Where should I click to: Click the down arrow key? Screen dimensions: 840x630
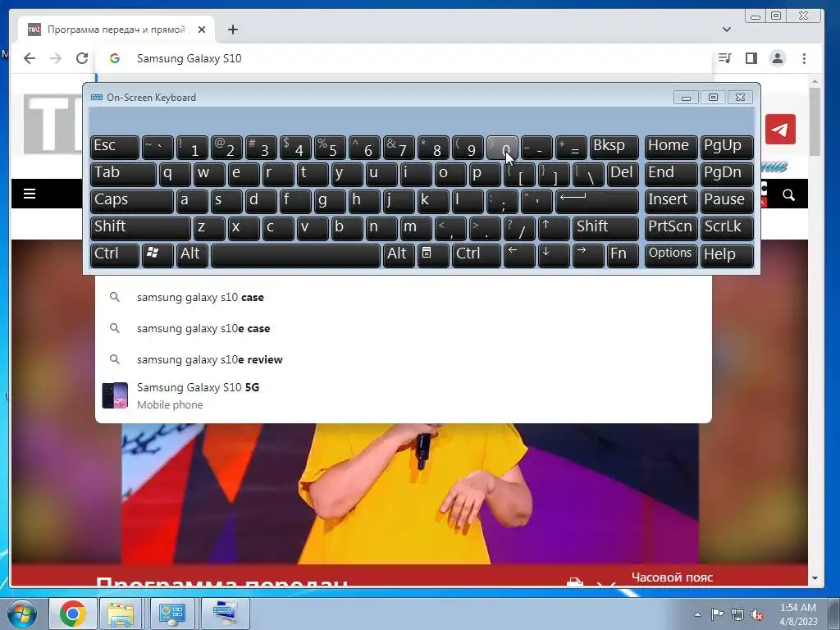[554, 255]
